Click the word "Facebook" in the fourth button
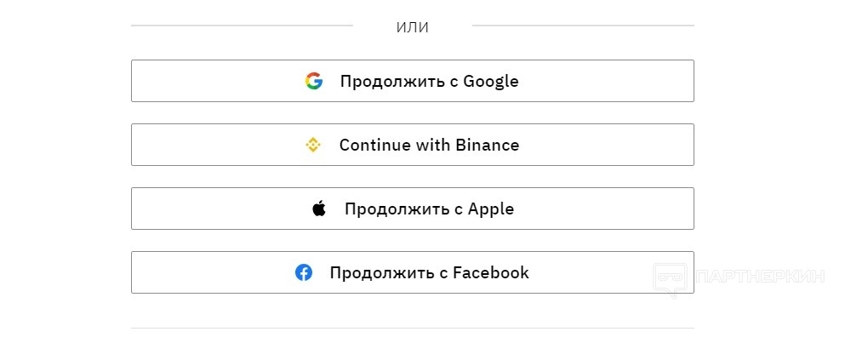This screenshot has height=343, width=868. coord(491,273)
